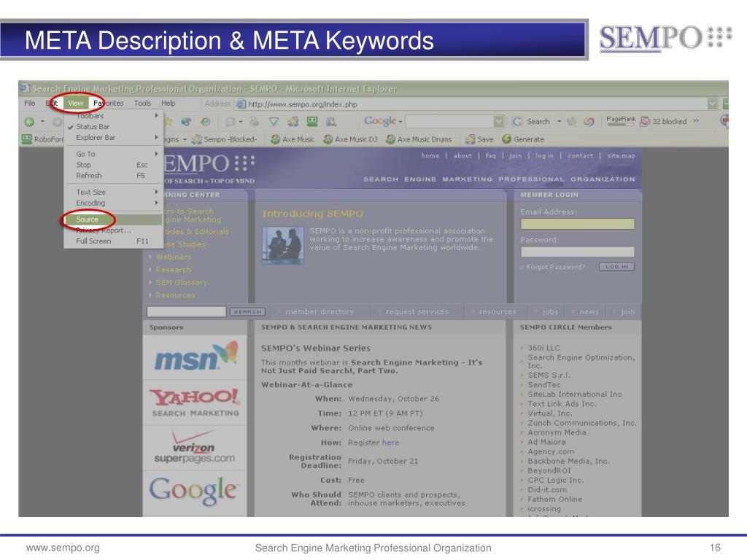The height and width of the screenshot is (560, 747).
Task: Click the colorful swirl icon on Google toolbar
Action: pyautogui.click(x=589, y=122)
